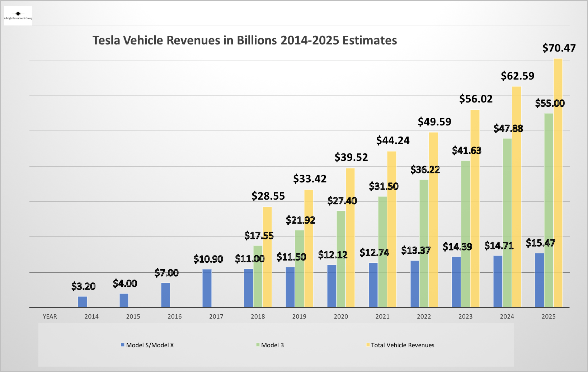The image size is (588, 372).
Task: Select the 2025 yellow total revenue bar
Action: pyautogui.click(x=558, y=183)
